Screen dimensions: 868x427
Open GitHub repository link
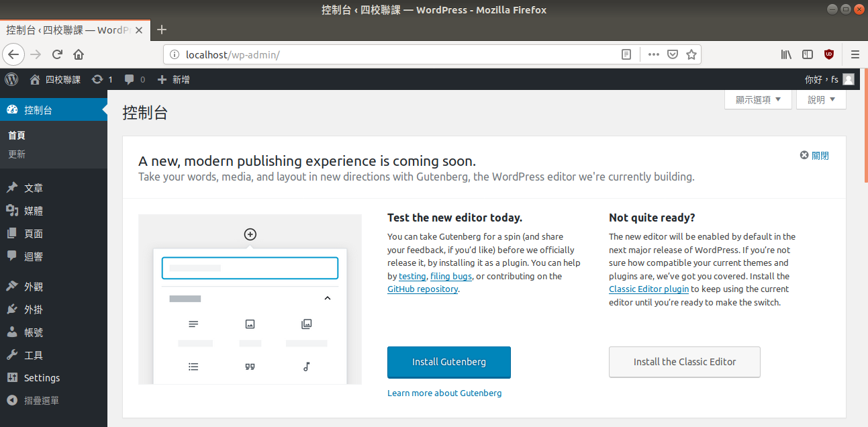click(423, 289)
